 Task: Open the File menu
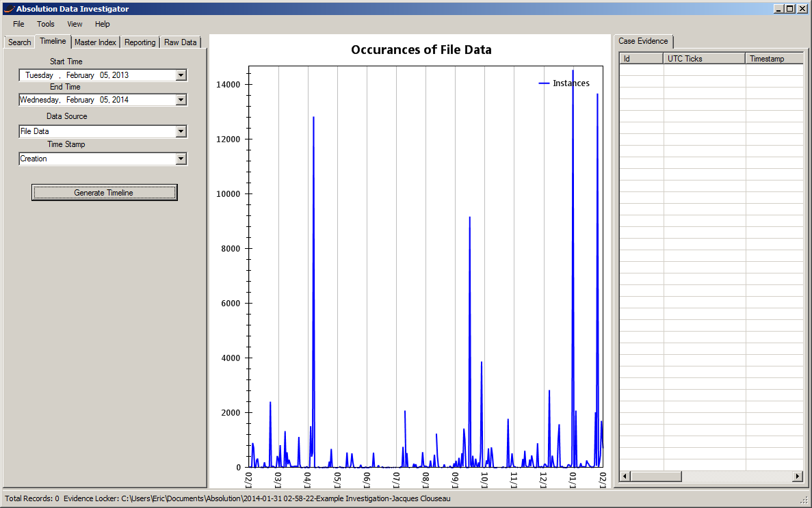pos(18,24)
